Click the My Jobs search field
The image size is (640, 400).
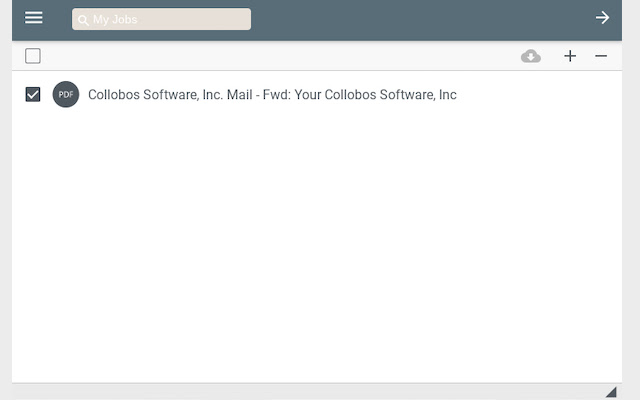161,19
